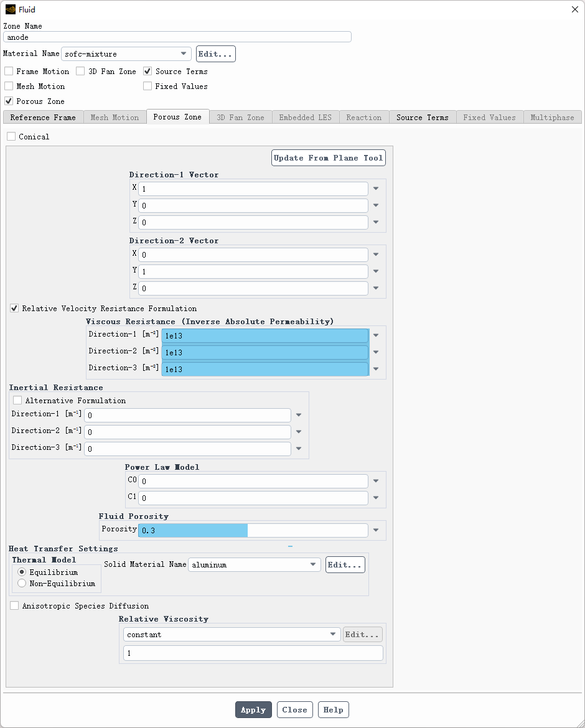Apply the fluid zone settings

pyautogui.click(x=253, y=709)
